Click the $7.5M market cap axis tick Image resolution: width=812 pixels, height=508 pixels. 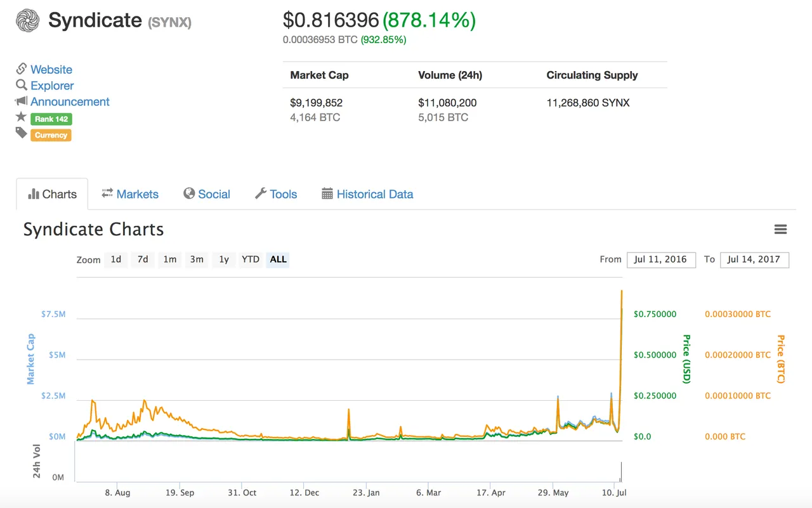pos(53,314)
